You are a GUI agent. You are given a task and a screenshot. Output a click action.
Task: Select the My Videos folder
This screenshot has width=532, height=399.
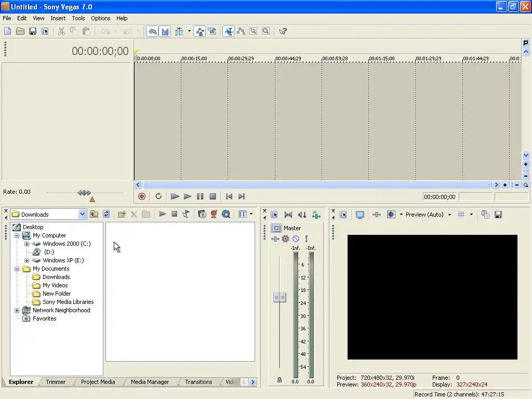pos(55,285)
